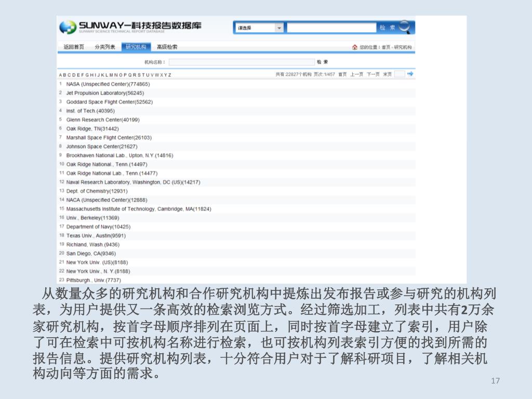Open Texas Univ., Austin entry
Viewport: 532px width, 399px height.
[96, 236]
